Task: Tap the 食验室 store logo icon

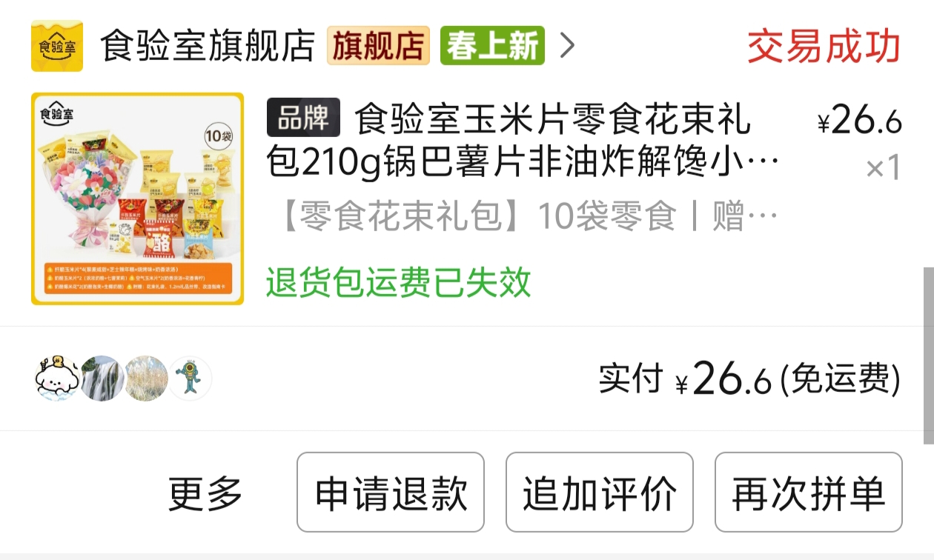Action: tap(57, 46)
